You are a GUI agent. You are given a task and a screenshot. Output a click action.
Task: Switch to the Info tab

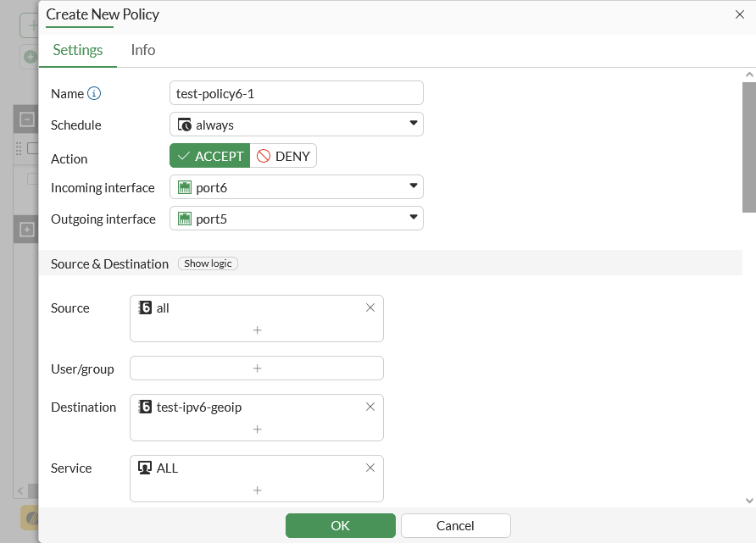point(143,50)
